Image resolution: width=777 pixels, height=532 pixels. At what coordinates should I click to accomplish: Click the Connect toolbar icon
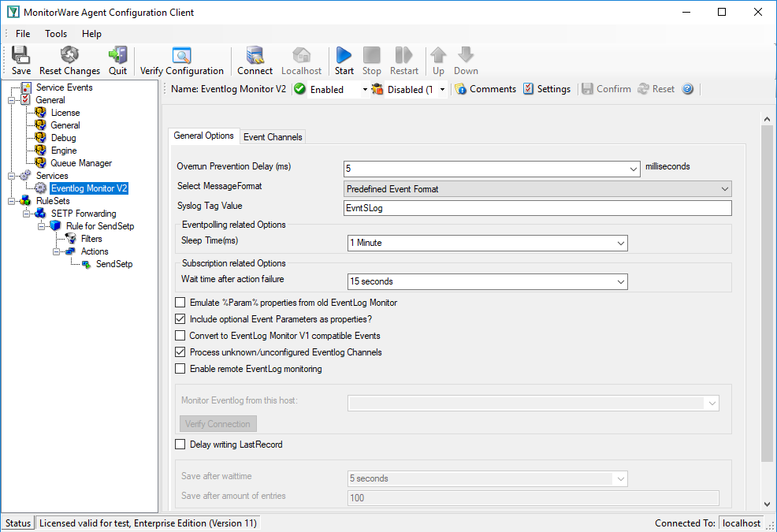point(255,61)
